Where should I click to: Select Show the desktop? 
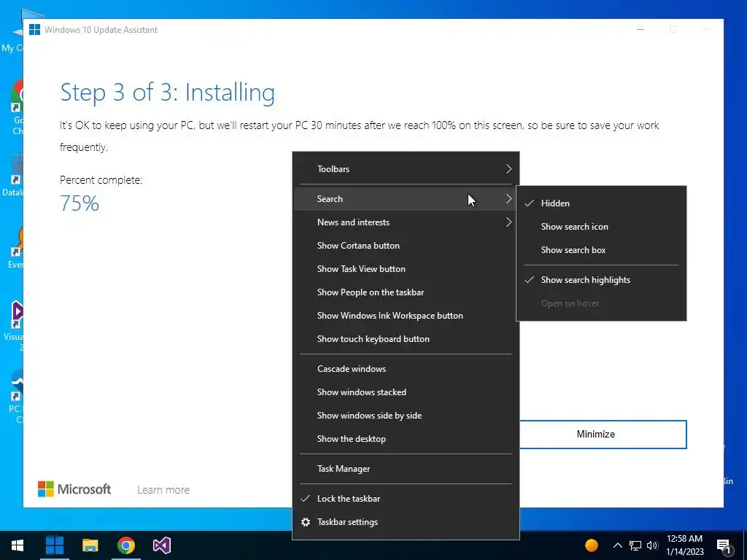406,439
